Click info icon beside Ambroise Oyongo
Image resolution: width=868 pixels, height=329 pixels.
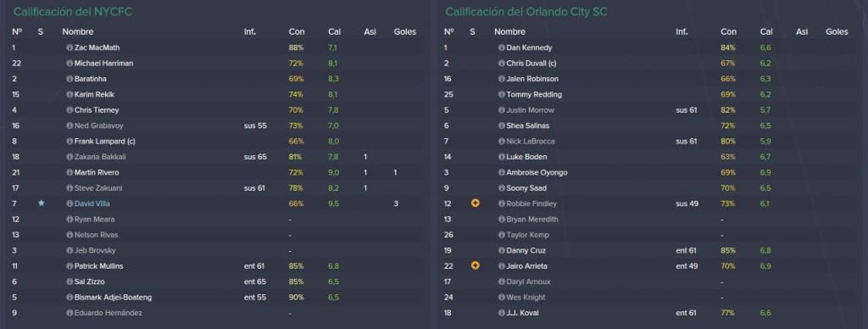(502, 173)
